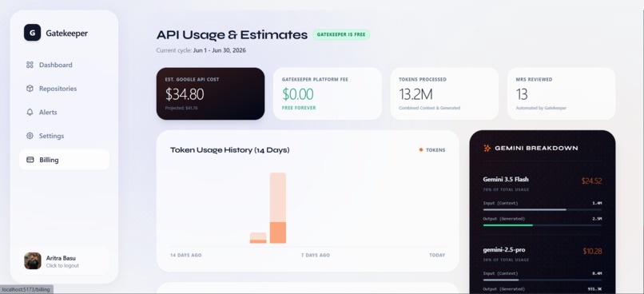Click the Gatekeeper G logo icon
The width and height of the screenshot is (644, 294).
click(x=32, y=33)
